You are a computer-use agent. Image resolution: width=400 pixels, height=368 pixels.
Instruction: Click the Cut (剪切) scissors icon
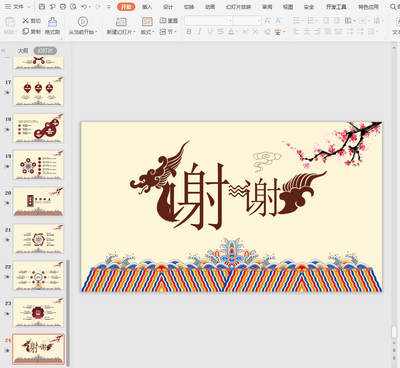pos(26,21)
